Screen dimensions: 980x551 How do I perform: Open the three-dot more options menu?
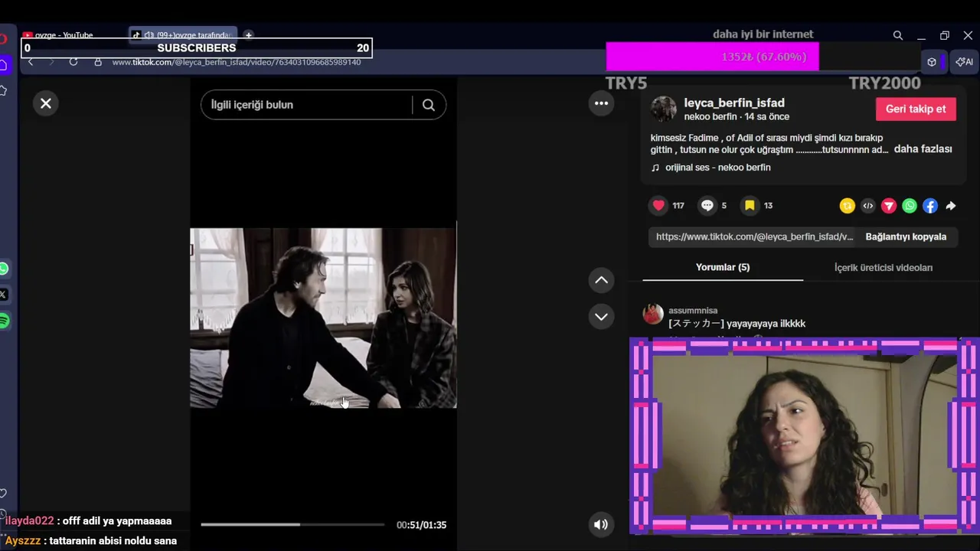tap(601, 103)
